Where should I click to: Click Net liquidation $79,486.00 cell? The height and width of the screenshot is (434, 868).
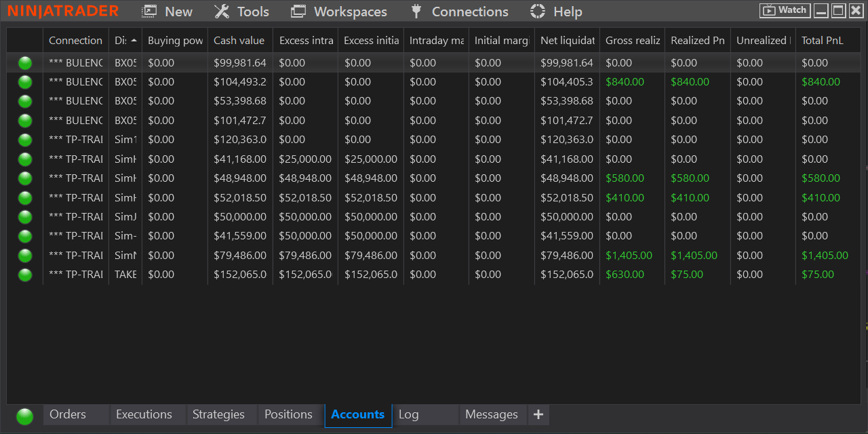568,256
